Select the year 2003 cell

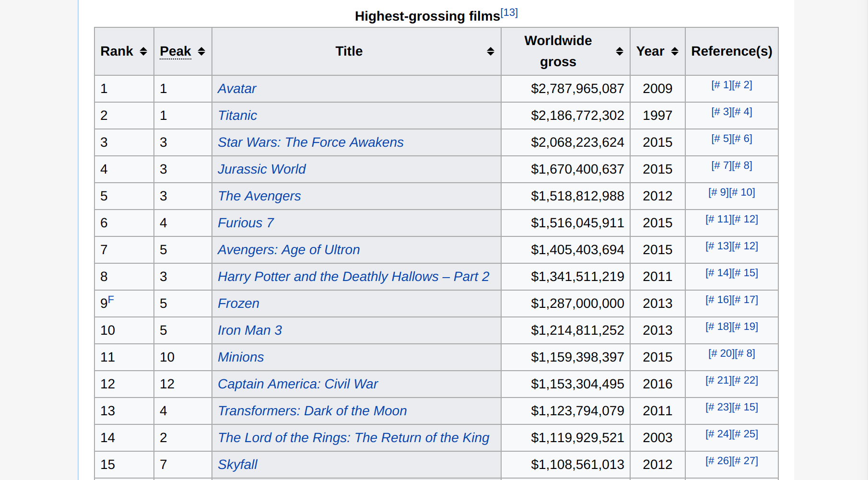tap(657, 438)
